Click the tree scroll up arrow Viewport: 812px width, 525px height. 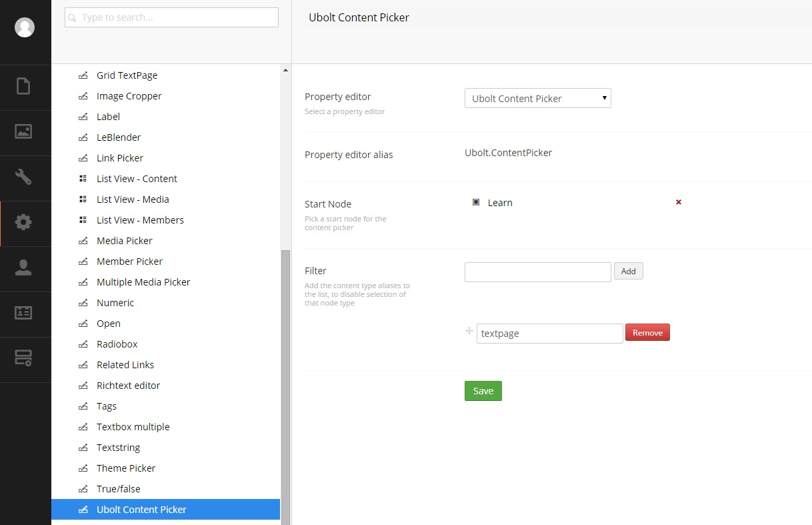tap(286, 70)
